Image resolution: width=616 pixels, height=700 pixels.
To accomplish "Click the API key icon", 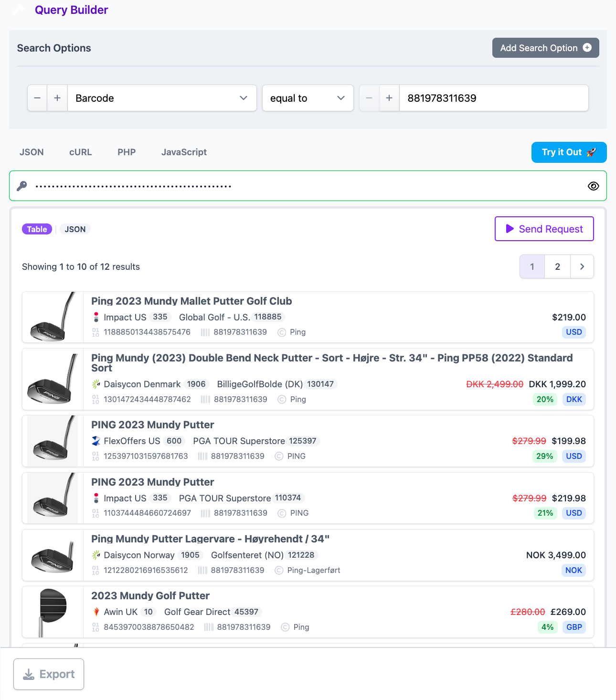I will 22,186.
